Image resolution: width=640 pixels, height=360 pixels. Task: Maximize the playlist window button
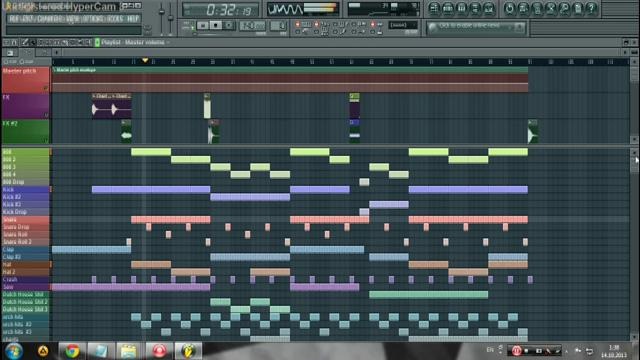(627, 42)
